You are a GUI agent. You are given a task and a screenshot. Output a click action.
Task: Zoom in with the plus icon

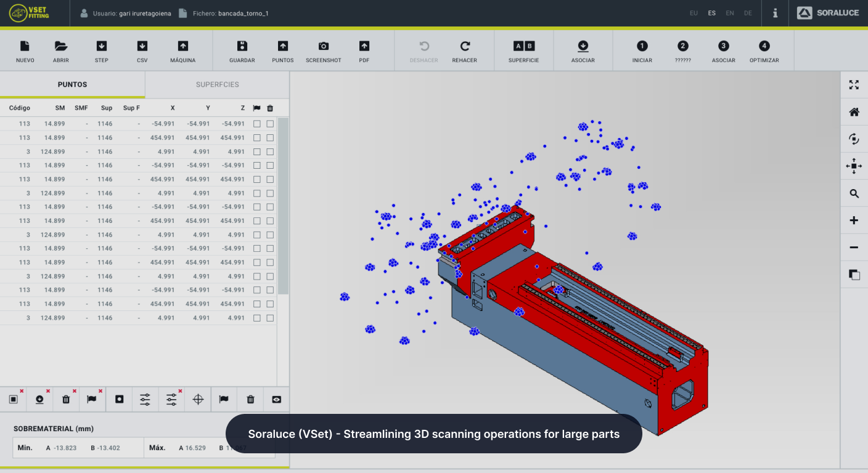(x=854, y=220)
